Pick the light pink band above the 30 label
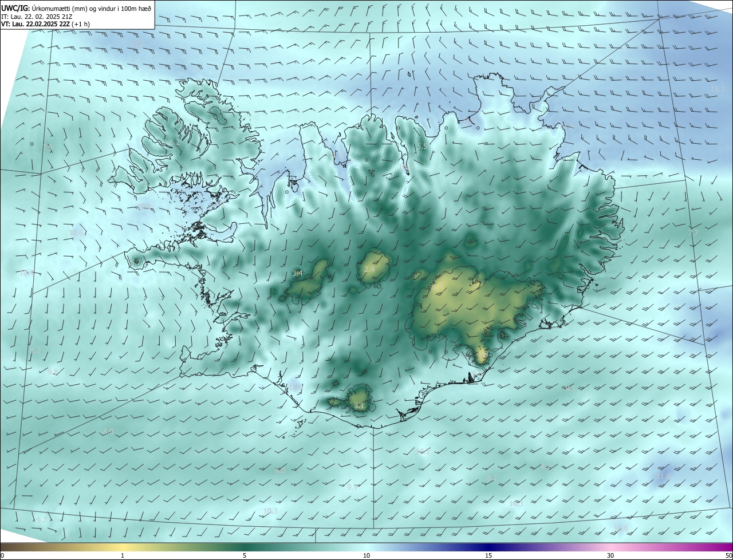Image resolution: width=733 pixels, height=560 pixels. tap(610, 547)
